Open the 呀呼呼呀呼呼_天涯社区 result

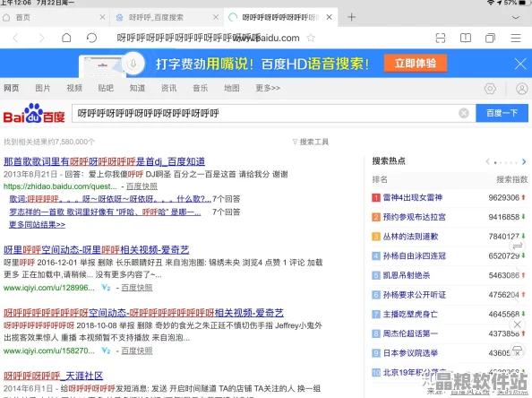click(x=53, y=376)
